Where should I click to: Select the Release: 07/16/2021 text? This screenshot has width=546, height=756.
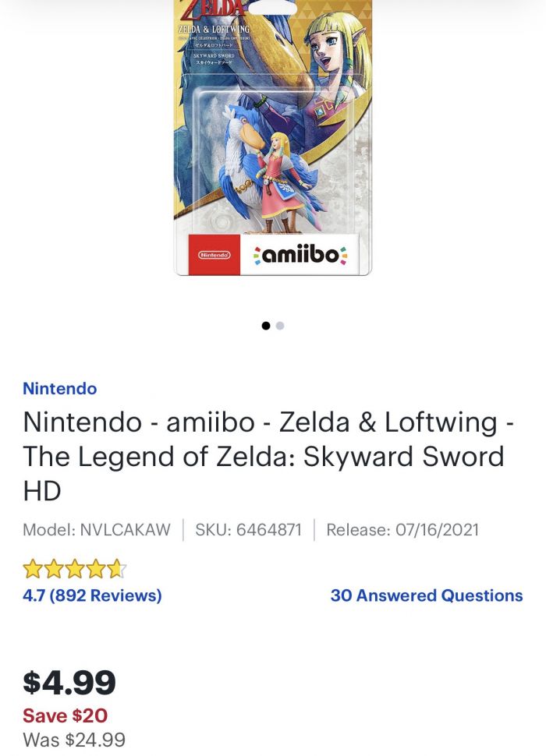tap(402, 530)
